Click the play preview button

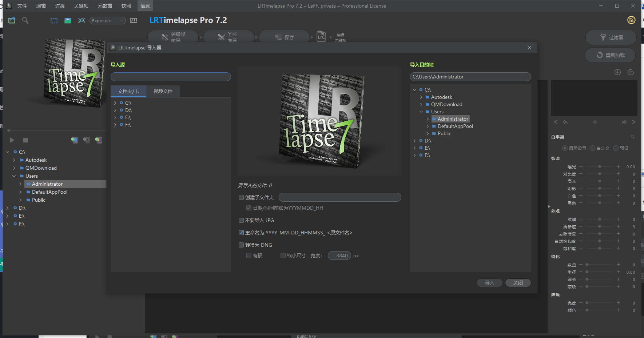click(x=12, y=140)
